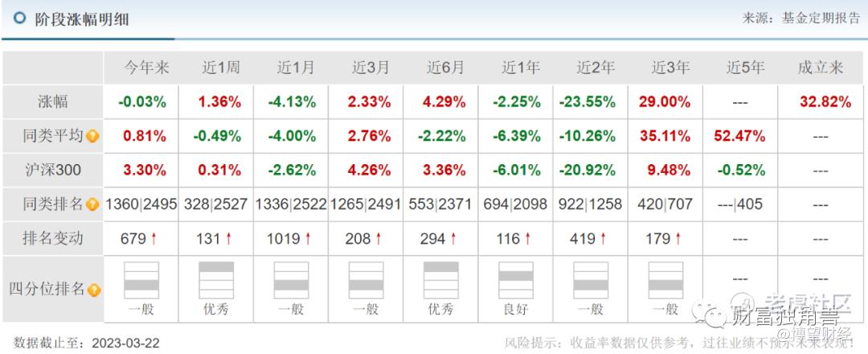Image resolution: width=868 pixels, height=354 pixels.
Task: Click quartile bar icon rated 良好 under 近1年
Action: (516, 280)
